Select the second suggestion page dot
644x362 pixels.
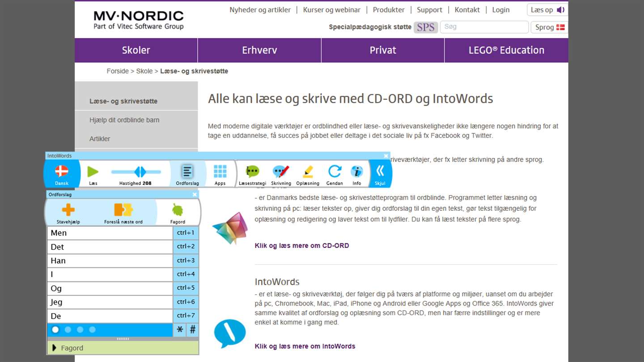click(x=68, y=330)
